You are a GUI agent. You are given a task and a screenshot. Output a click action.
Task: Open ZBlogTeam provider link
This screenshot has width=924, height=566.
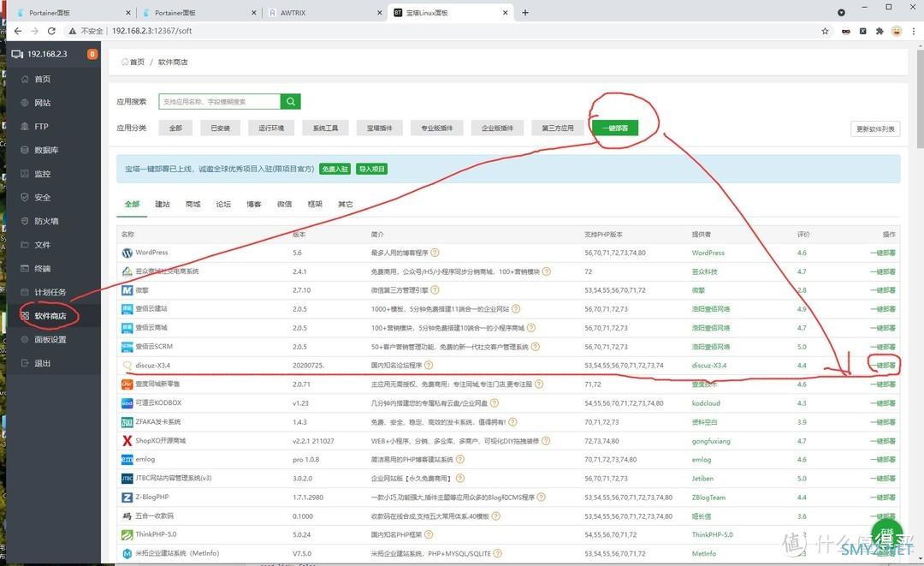click(708, 497)
